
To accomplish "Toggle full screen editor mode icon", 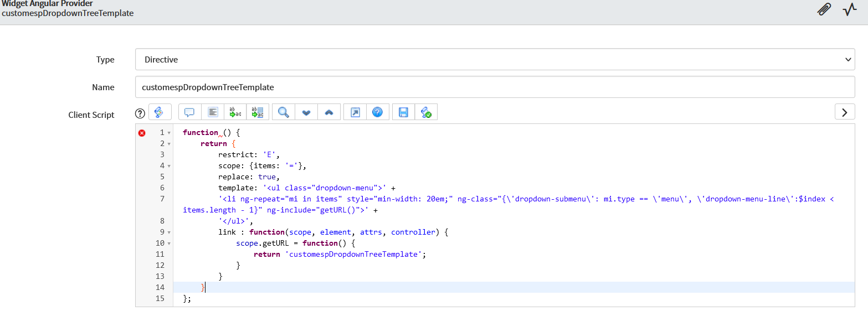I will tap(355, 112).
